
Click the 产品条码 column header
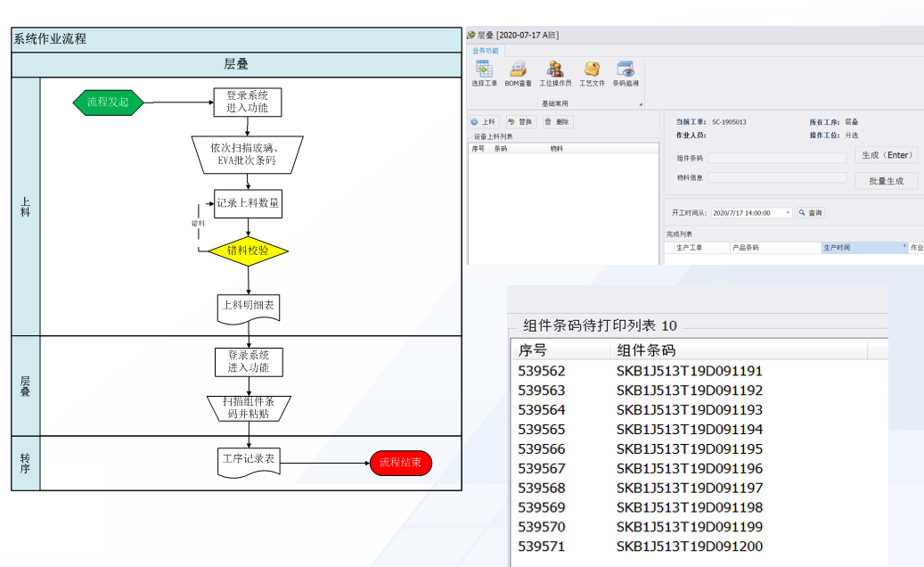[745, 248]
